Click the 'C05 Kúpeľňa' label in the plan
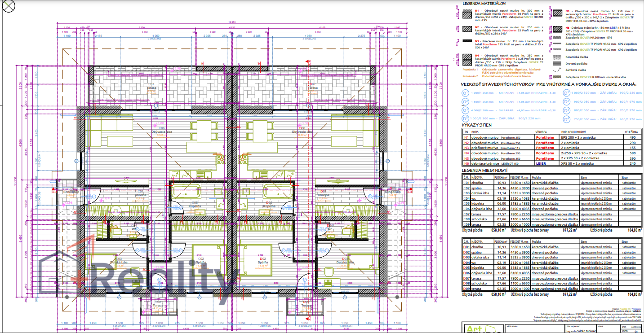The height and width of the screenshot is (333, 644). click(195, 205)
